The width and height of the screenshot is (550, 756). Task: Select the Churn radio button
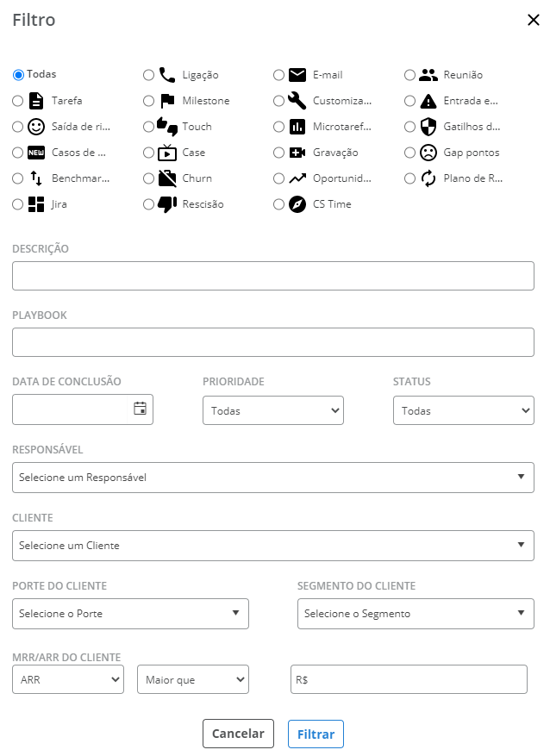click(x=149, y=178)
